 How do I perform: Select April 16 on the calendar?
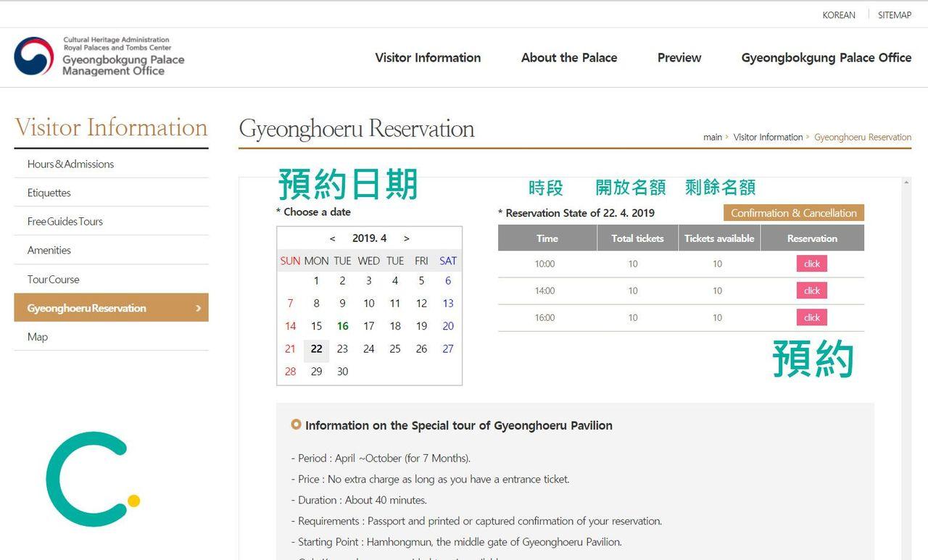point(342,326)
